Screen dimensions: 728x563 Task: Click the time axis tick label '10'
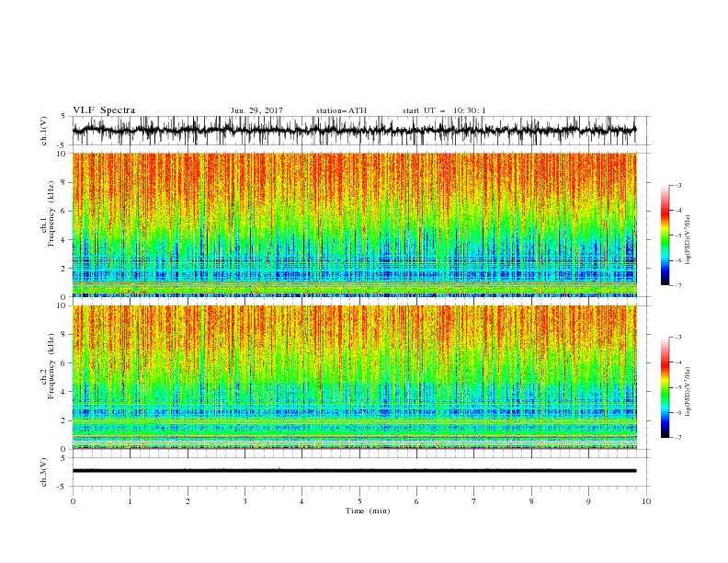pyautogui.click(x=646, y=501)
